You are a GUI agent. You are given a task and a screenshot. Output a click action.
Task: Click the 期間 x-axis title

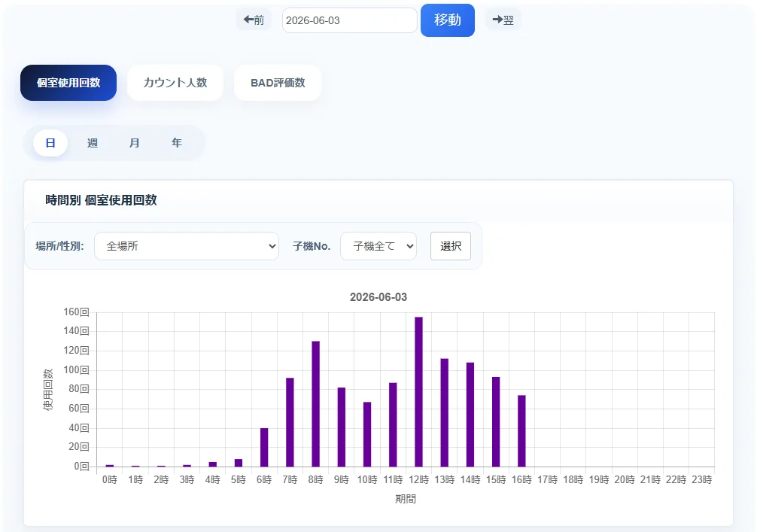coord(406,499)
